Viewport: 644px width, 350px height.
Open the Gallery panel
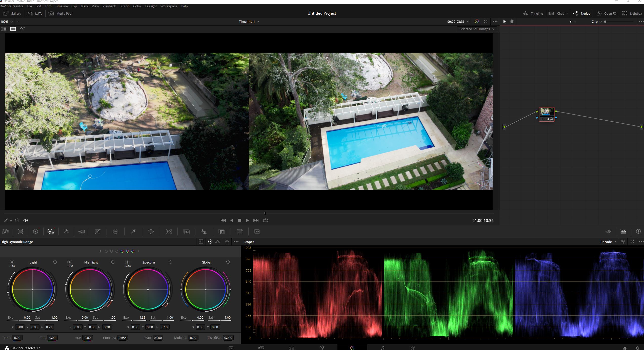(x=12, y=13)
